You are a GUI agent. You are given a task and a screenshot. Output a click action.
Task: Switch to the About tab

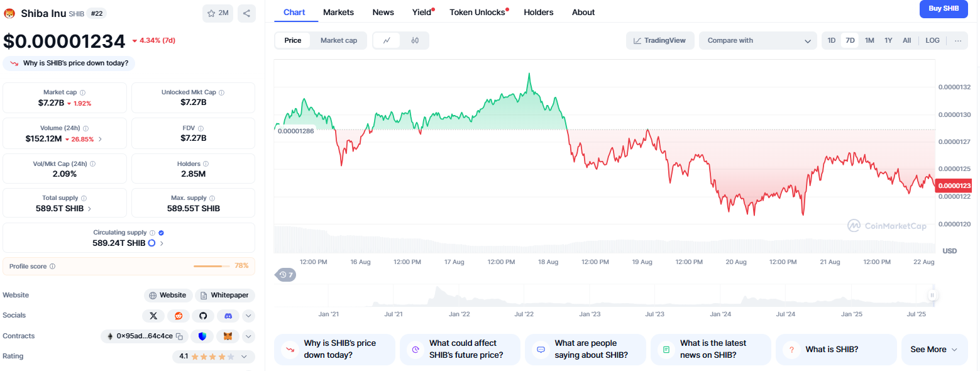tap(583, 12)
